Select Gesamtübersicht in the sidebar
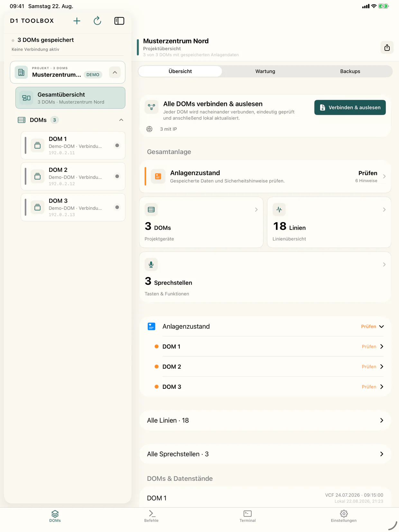Image resolution: width=399 pixels, height=532 pixels. 70,98
